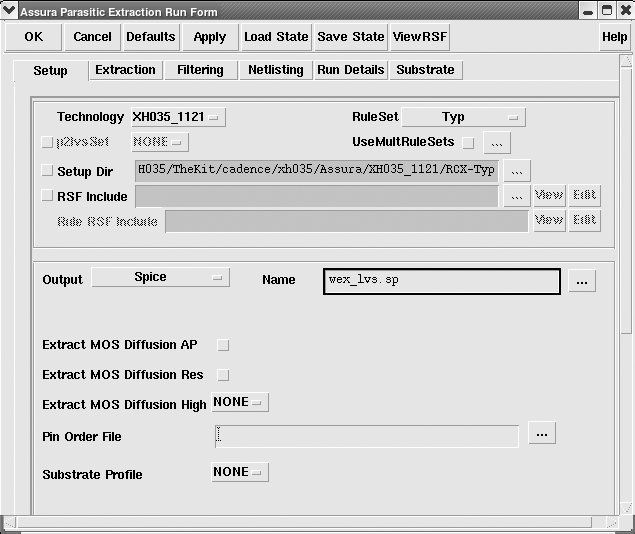Click horizontal scrollbar left arrow
Viewport: 635px width, 534px height.
[x=10, y=522]
